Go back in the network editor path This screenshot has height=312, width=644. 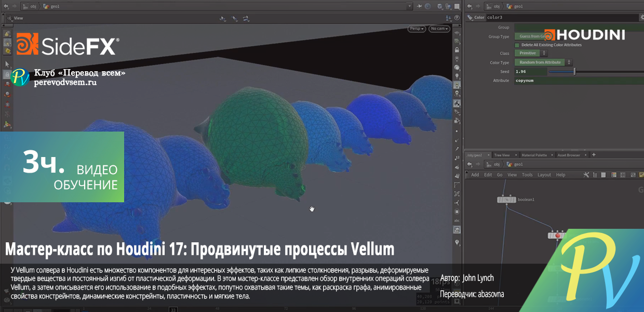click(469, 164)
